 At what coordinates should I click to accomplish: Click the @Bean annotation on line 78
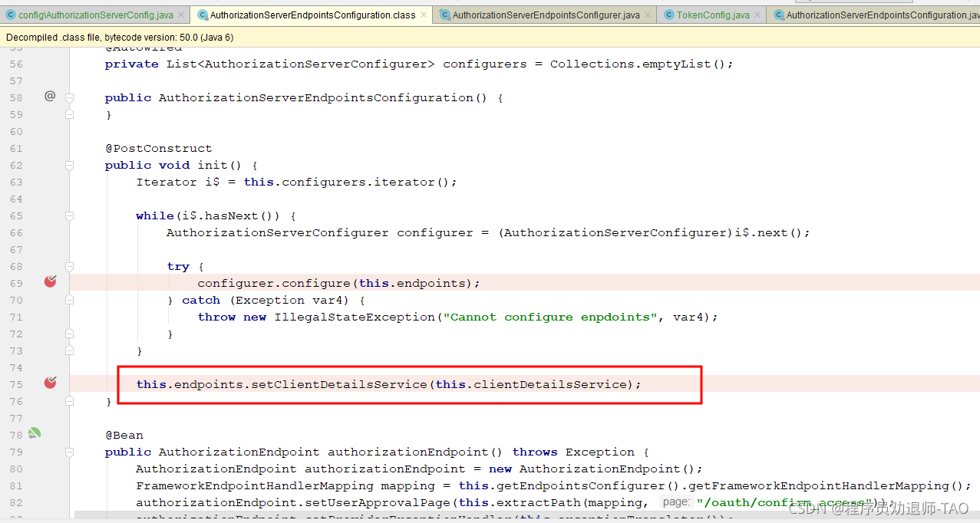tap(124, 435)
